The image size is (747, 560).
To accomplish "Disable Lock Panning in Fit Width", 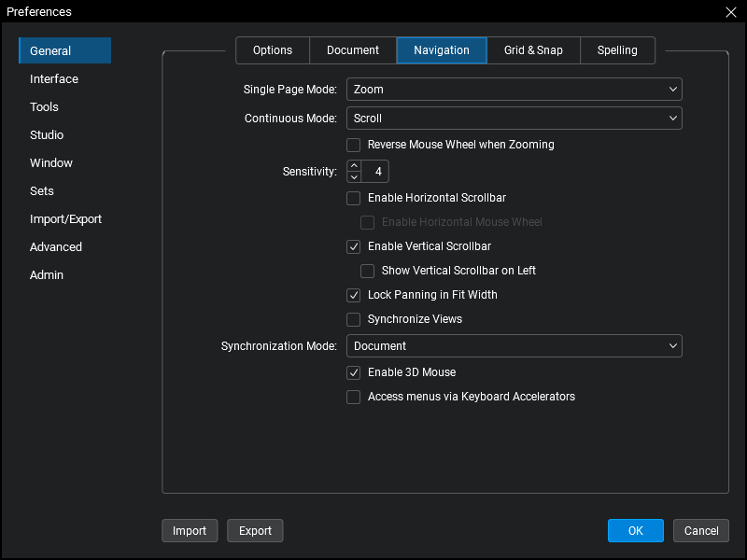I will (x=354, y=295).
